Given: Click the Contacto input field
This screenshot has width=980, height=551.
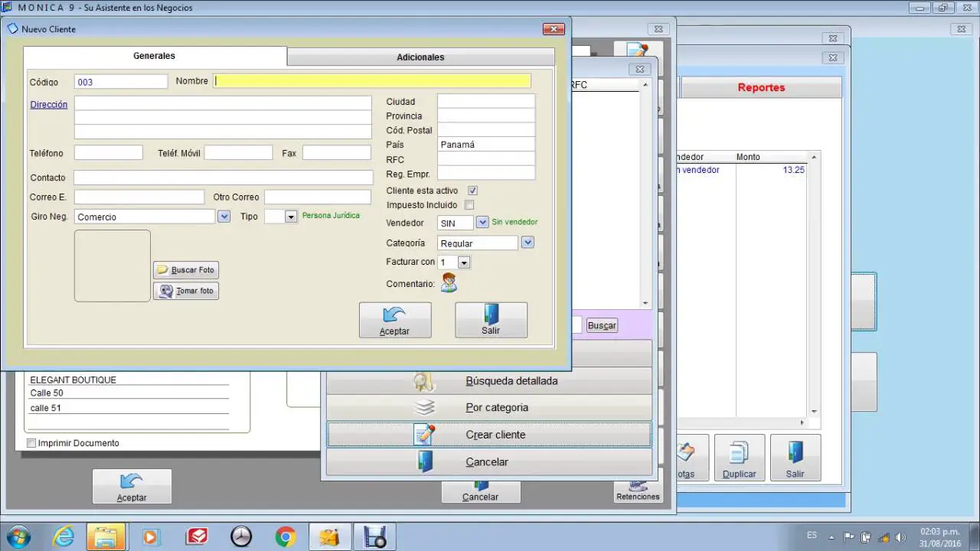Looking at the screenshot, I should tap(224, 178).
